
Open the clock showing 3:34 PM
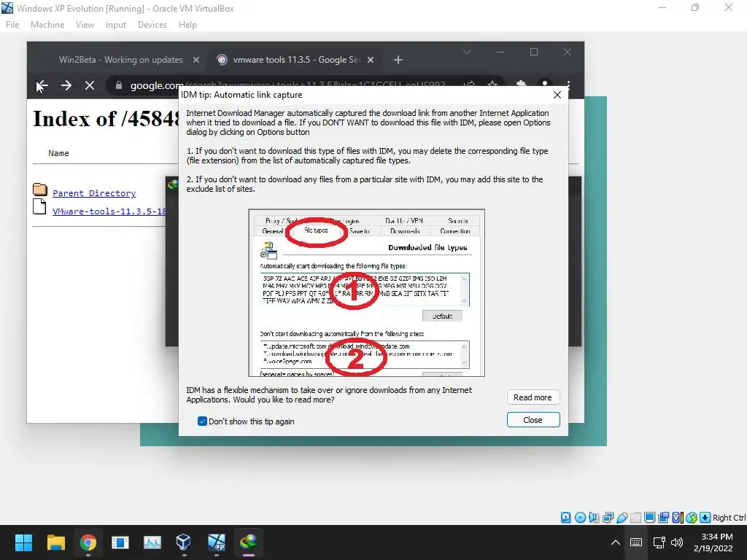(713, 542)
